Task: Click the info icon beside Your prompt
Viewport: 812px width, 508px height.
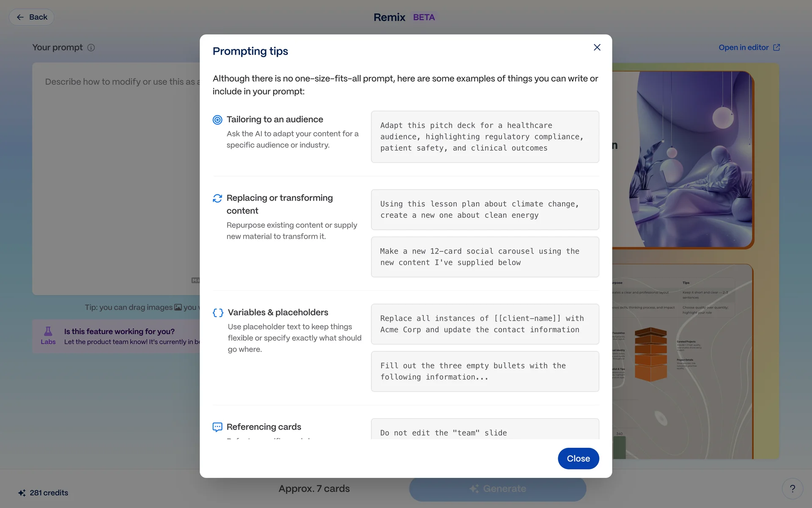Action: [91, 47]
